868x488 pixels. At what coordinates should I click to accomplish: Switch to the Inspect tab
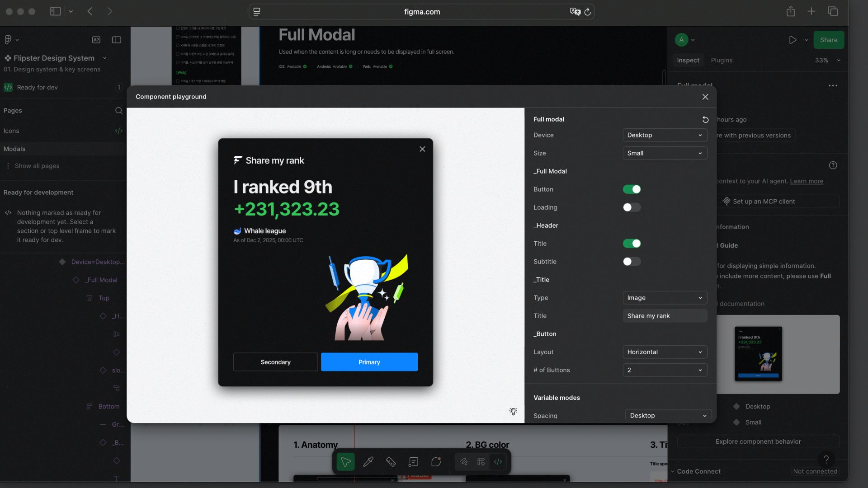click(688, 60)
